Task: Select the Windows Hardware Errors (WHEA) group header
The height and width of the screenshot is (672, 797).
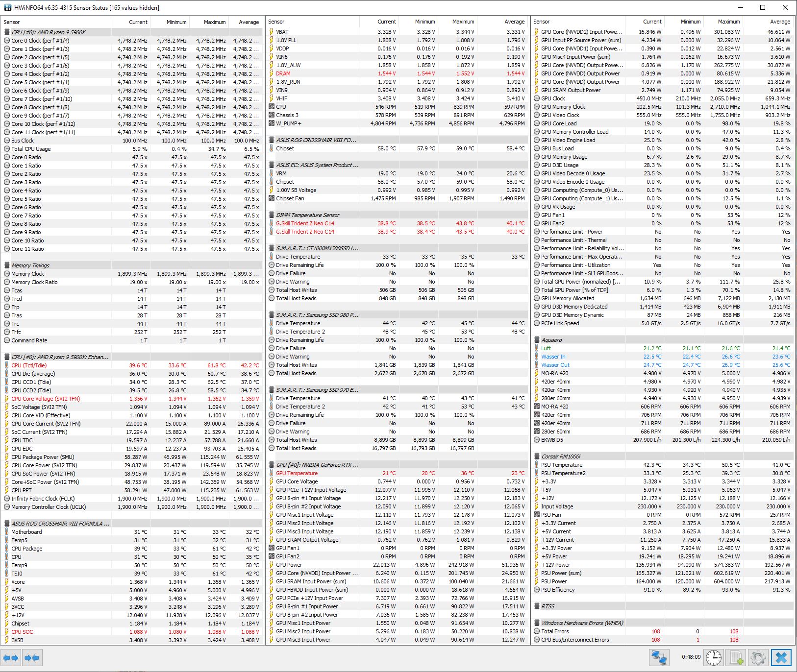Action: [x=662, y=623]
